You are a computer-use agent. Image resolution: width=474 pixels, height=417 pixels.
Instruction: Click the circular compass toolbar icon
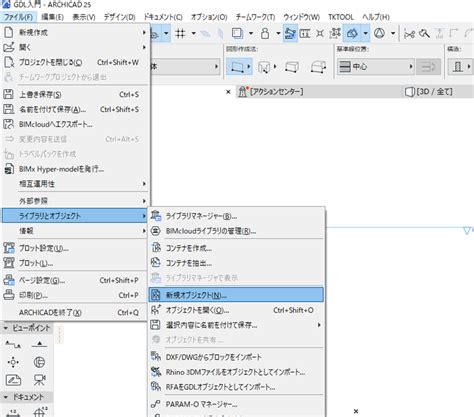point(379,33)
